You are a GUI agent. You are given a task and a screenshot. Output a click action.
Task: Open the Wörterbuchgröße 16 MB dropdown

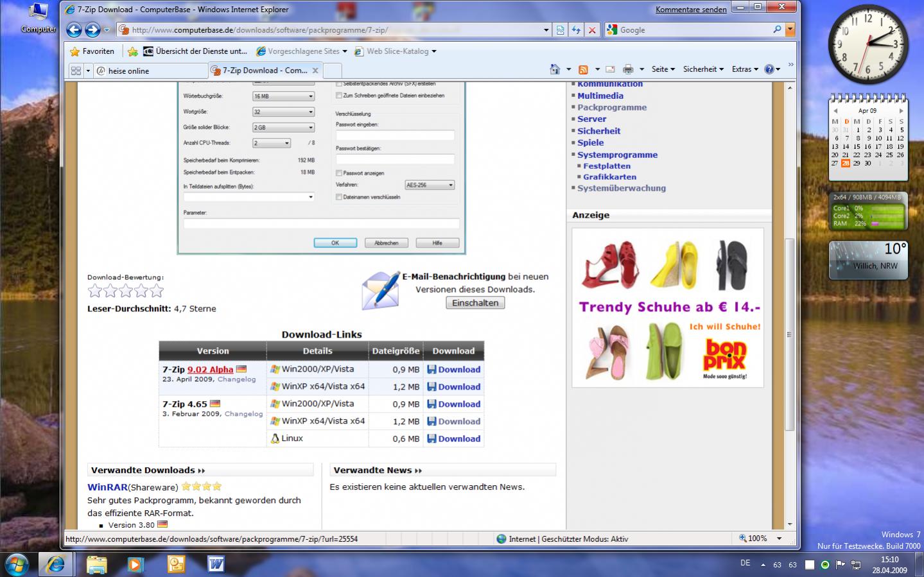tap(283, 96)
